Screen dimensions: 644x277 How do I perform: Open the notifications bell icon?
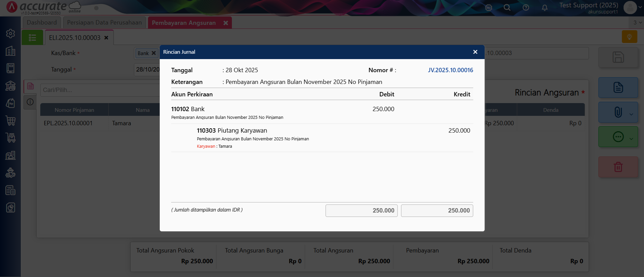544,8
